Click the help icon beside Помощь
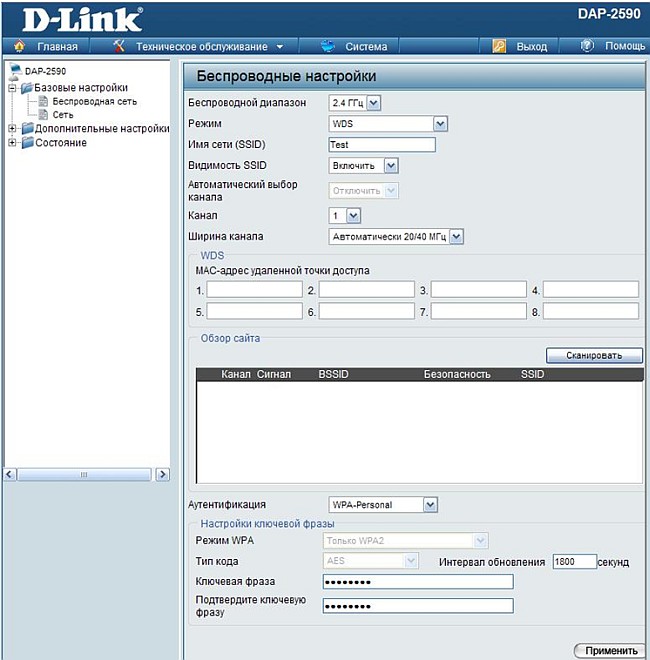650x660 pixels. click(x=587, y=46)
